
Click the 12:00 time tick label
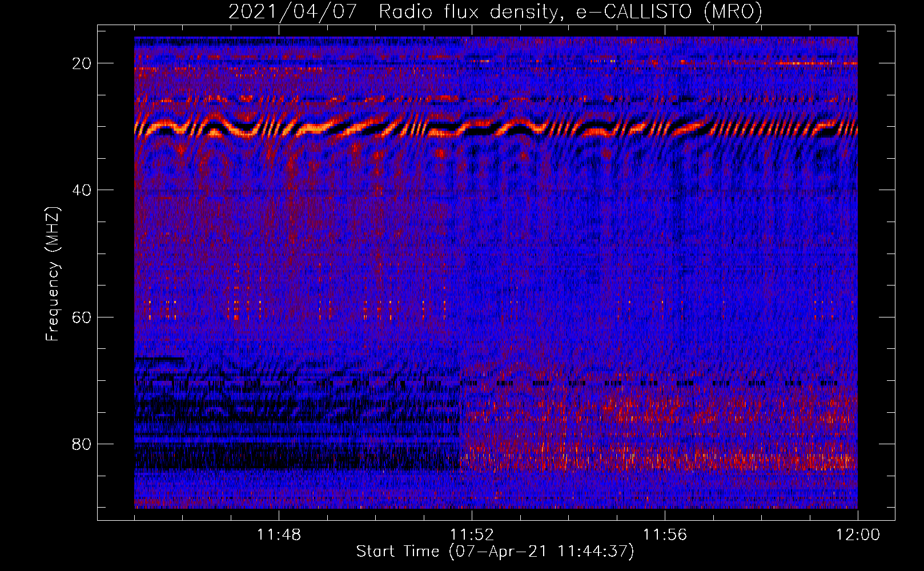coord(858,535)
